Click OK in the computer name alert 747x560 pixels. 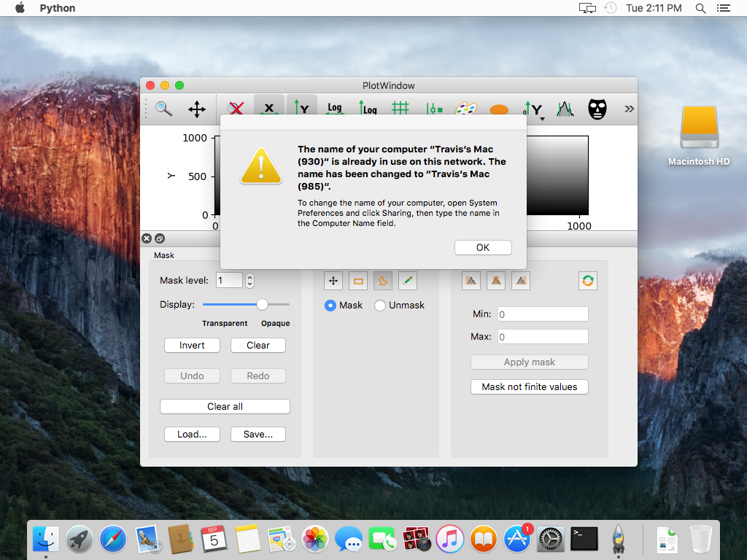[483, 248]
